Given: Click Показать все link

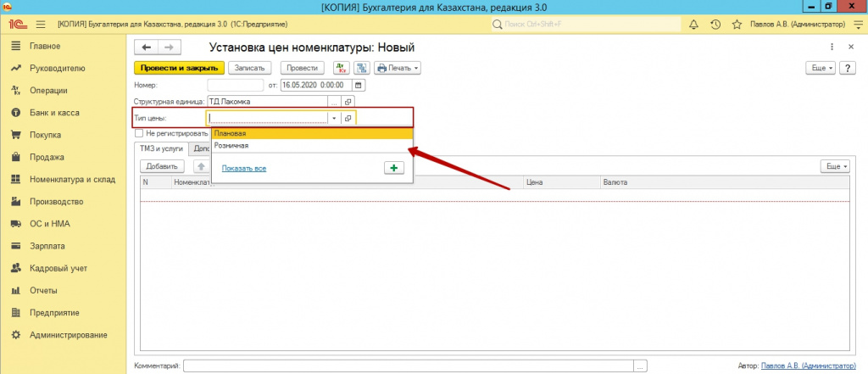Looking at the screenshot, I should point(244,168).
